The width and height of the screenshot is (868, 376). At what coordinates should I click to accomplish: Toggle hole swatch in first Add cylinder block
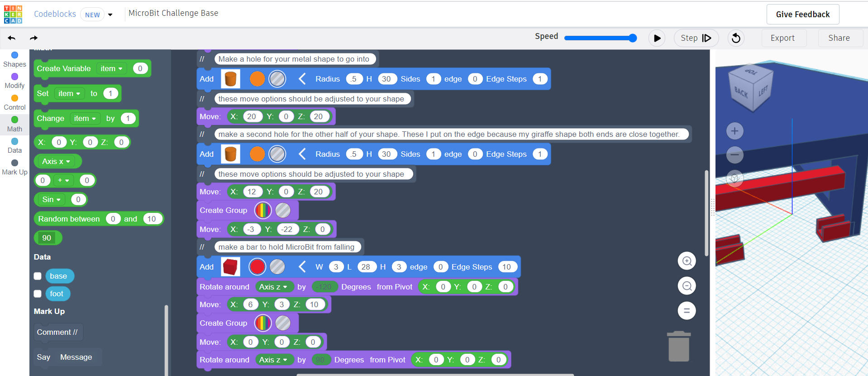point(277,79)
